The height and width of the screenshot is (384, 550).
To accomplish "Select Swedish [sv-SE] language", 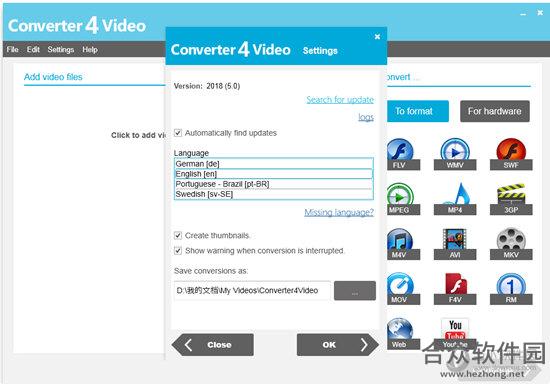I will click(x=274, y=194).
